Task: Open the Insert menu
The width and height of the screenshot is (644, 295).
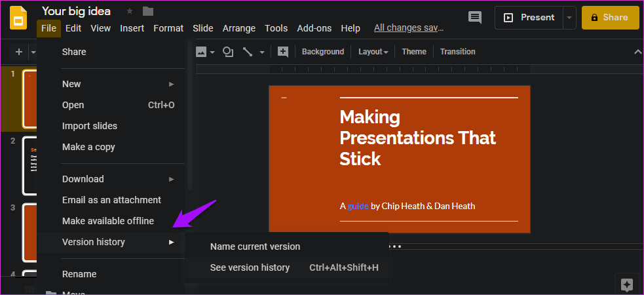Action: 132,28
